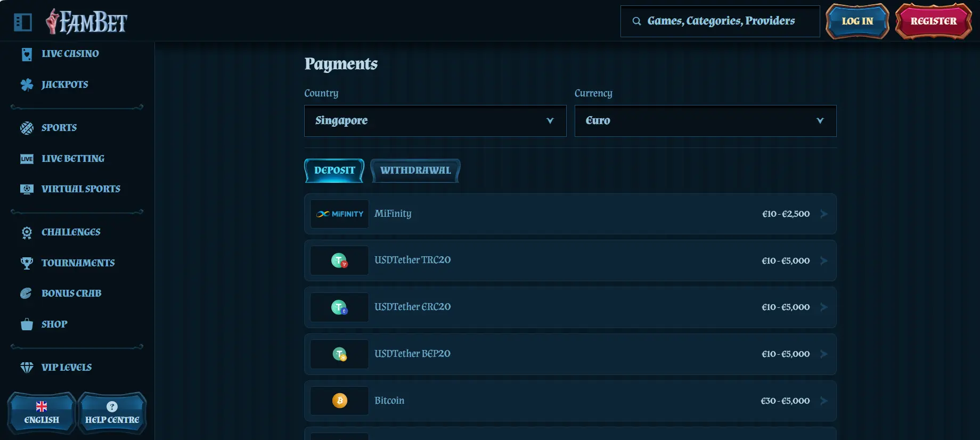Expand USDTether ERC20 row chevron arrow
Image resolution: width=980 pixels, height=440 pixels.
pos(824,307)
